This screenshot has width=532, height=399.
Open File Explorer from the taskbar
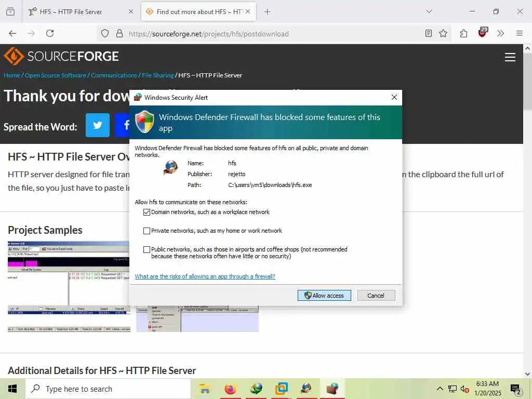coord(204,389)
